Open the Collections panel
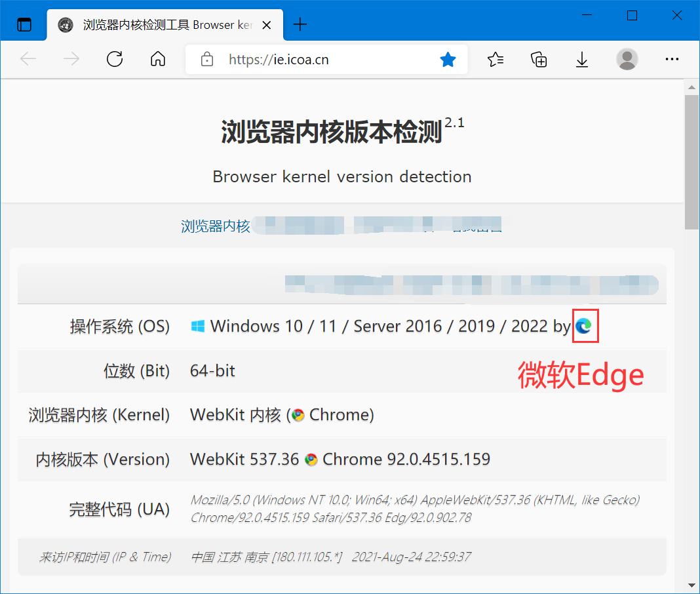Viewport: 700px width, 594px height. click(x=539, y=59)
